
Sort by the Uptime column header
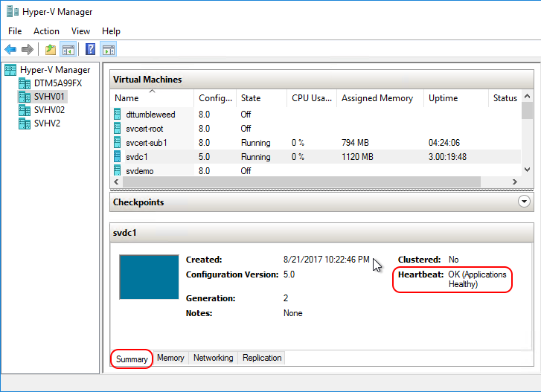point(455,98)
